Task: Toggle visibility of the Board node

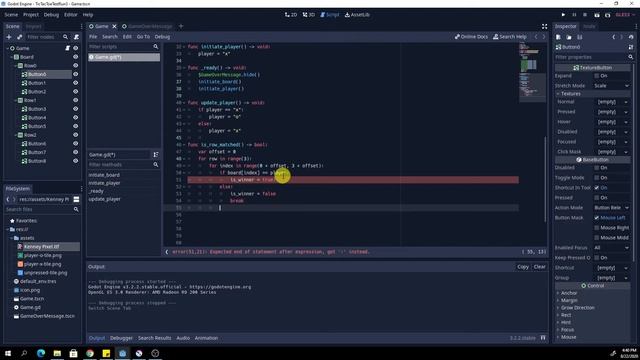Action: pos(76,57)
